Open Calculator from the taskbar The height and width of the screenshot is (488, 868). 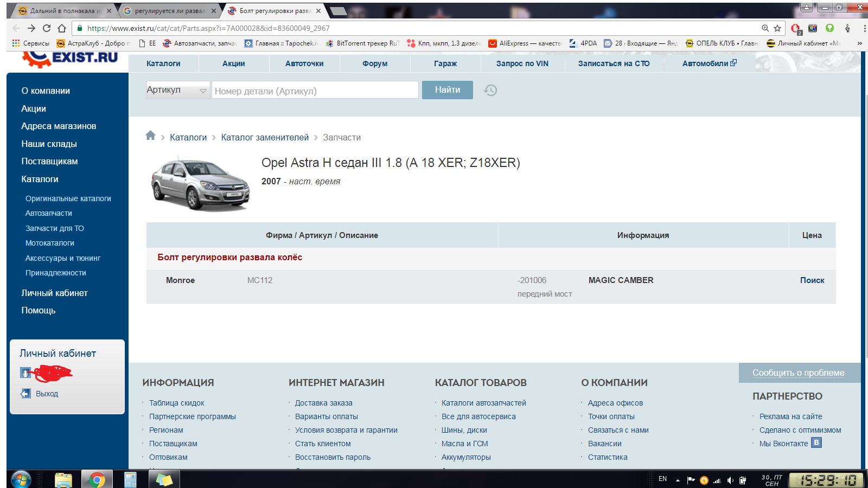(x=130, y=480)
